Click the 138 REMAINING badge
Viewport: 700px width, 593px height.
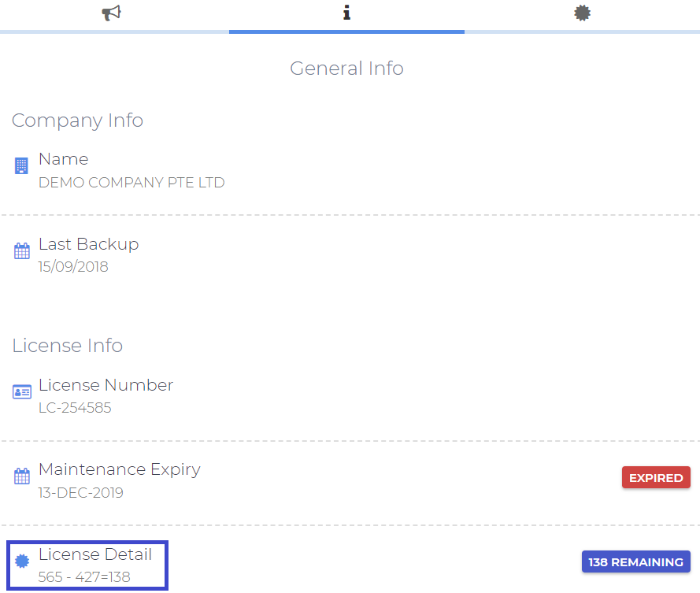(635, 561)
